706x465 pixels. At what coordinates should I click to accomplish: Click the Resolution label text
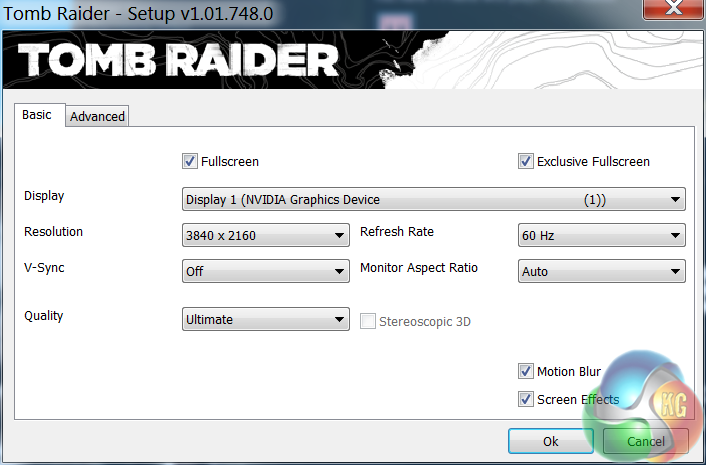coord(53,232)
